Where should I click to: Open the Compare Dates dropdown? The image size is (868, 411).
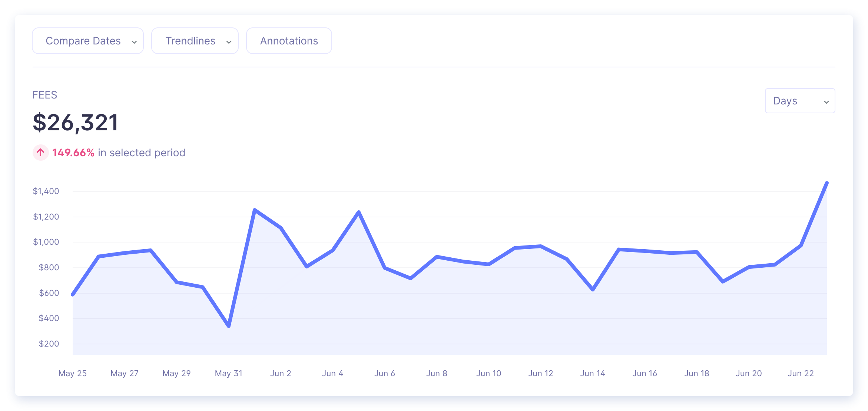point(88,41)
